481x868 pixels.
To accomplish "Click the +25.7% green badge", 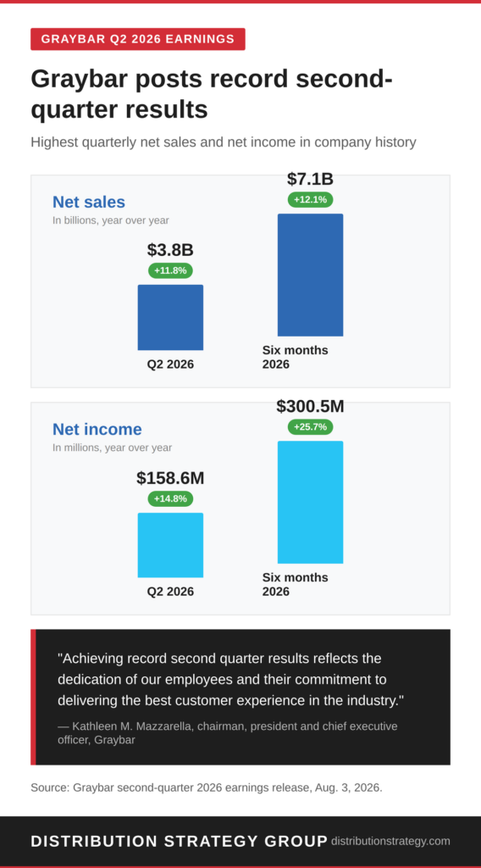I will [310, 427].
